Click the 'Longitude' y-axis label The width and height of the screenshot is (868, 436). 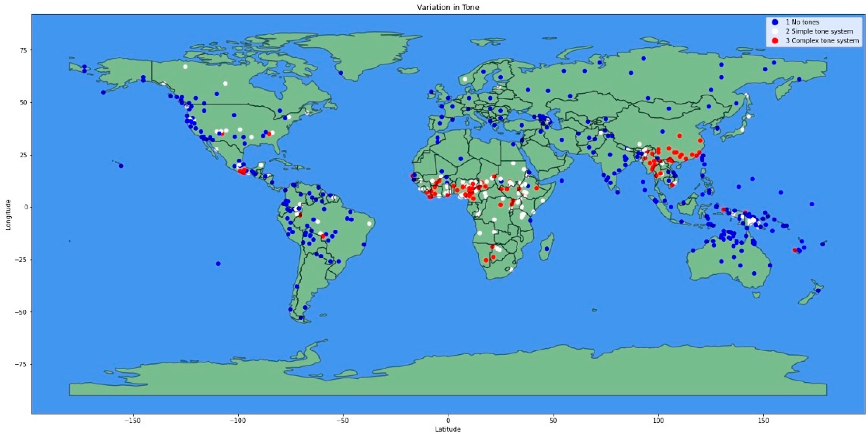coord(8,215)
